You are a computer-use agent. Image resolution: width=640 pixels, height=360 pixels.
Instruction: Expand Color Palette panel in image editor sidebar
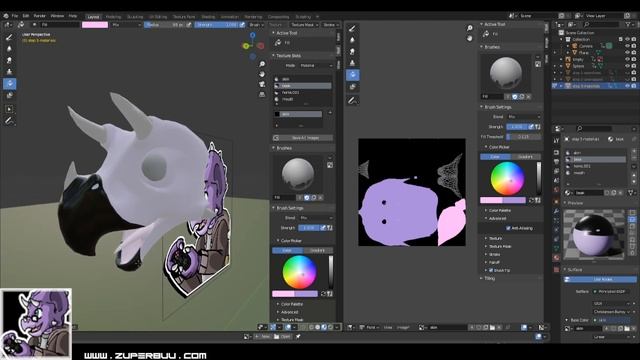click(499, 211)
